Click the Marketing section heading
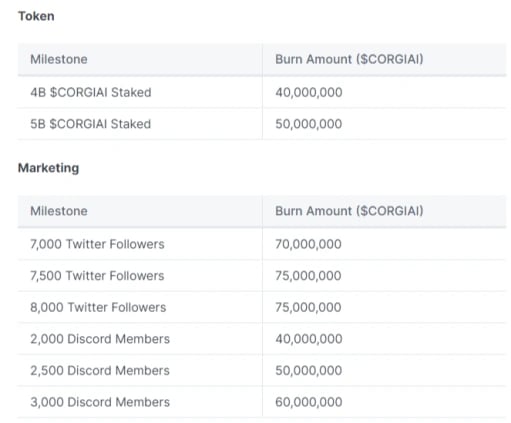511x423 pixels. click(48, 168)
